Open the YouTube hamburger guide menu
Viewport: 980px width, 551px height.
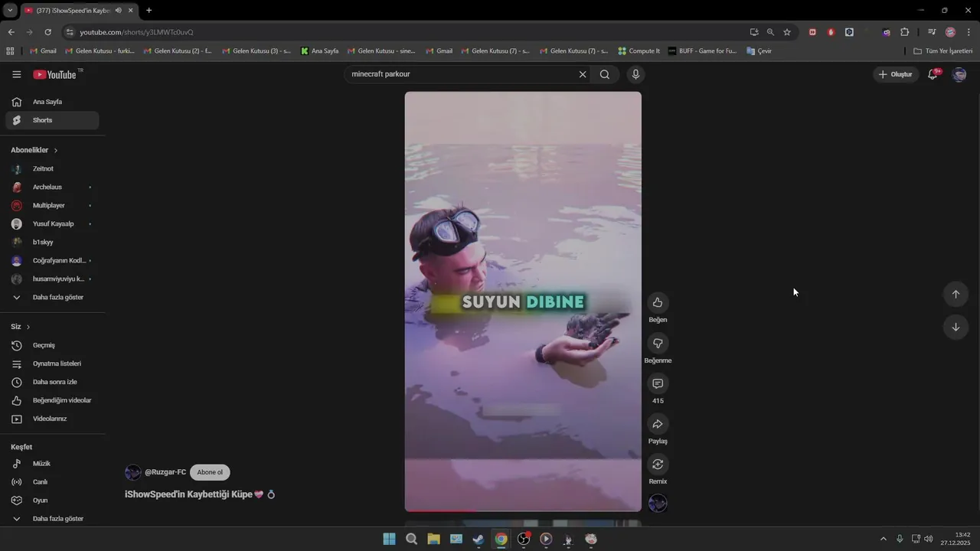17,74
